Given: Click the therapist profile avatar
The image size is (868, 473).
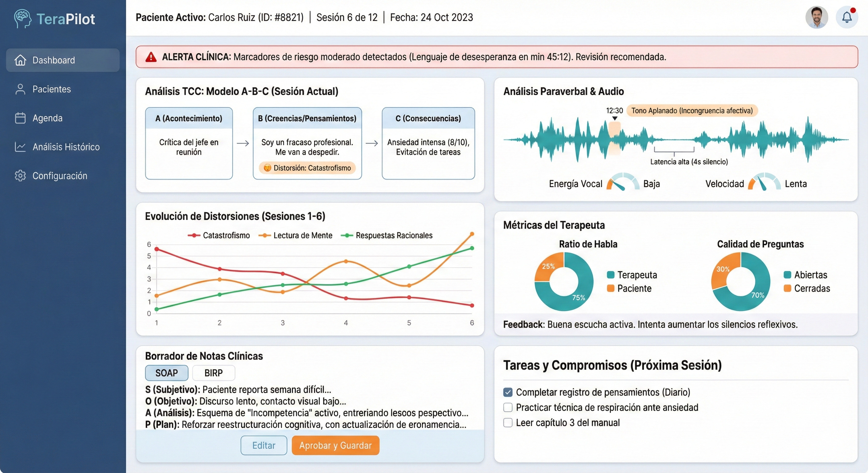Looking at the screenshot, I should coord(817,17).
